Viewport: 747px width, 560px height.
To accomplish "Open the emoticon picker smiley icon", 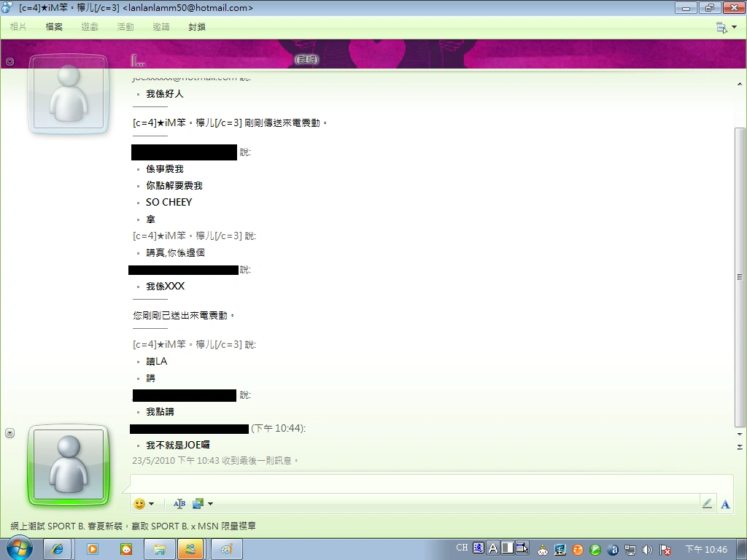I will 139,504.
